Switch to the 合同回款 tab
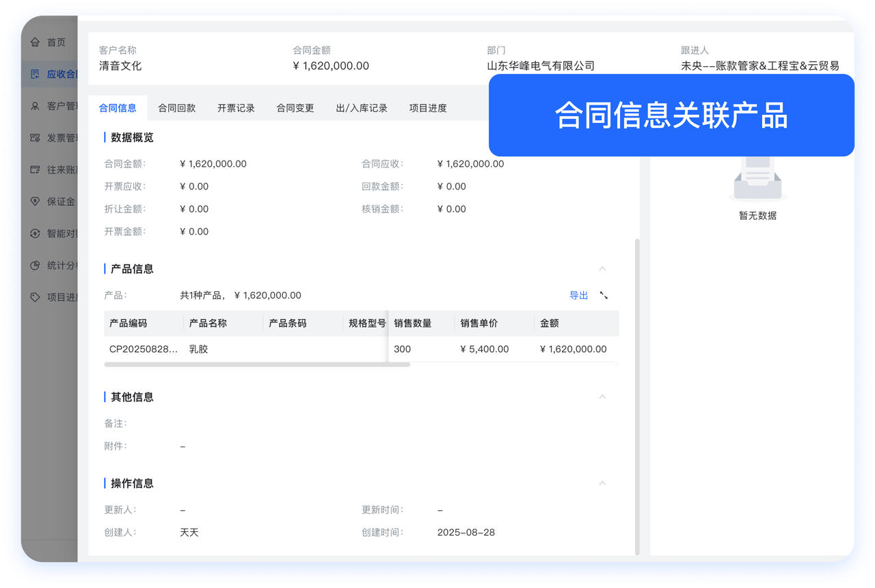This screenshot has height=588, width=875. pyautogui.click(x=176, y=108)
